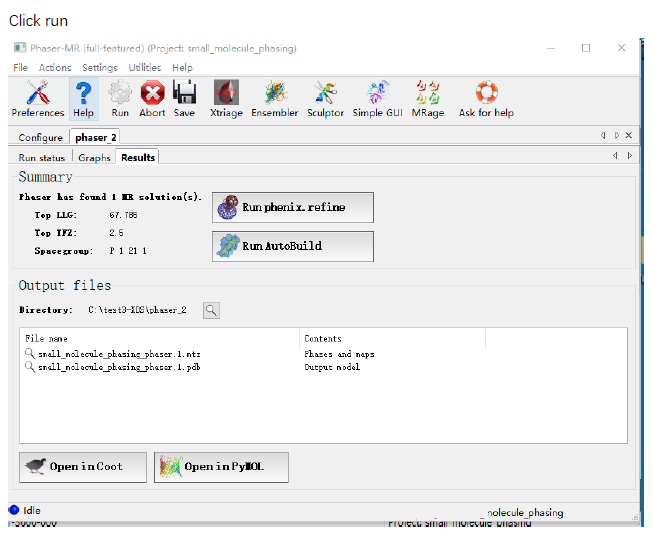Image resolution: width=652 pixels, height=545 pixels.
Task: Click the Contents column header
Action: click(x=392, y=339)
